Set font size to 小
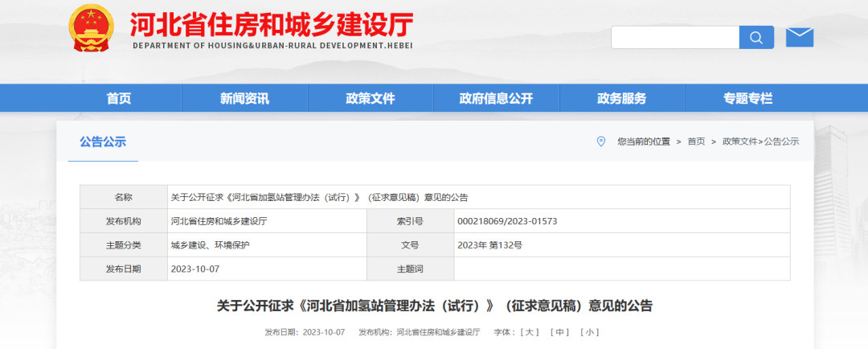Image resolution: width=868 pixels, height=349 pixels. [x=590, y=332]
